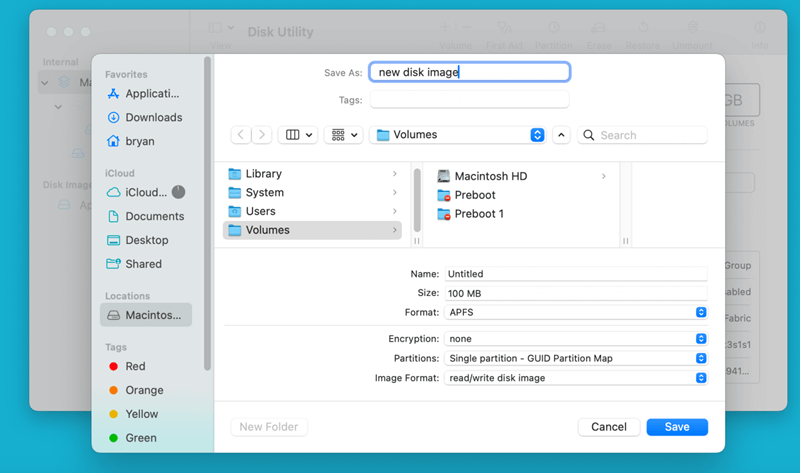
Task: Click Partition in Disk Utility toolbar
Action: tap(554, 35)
